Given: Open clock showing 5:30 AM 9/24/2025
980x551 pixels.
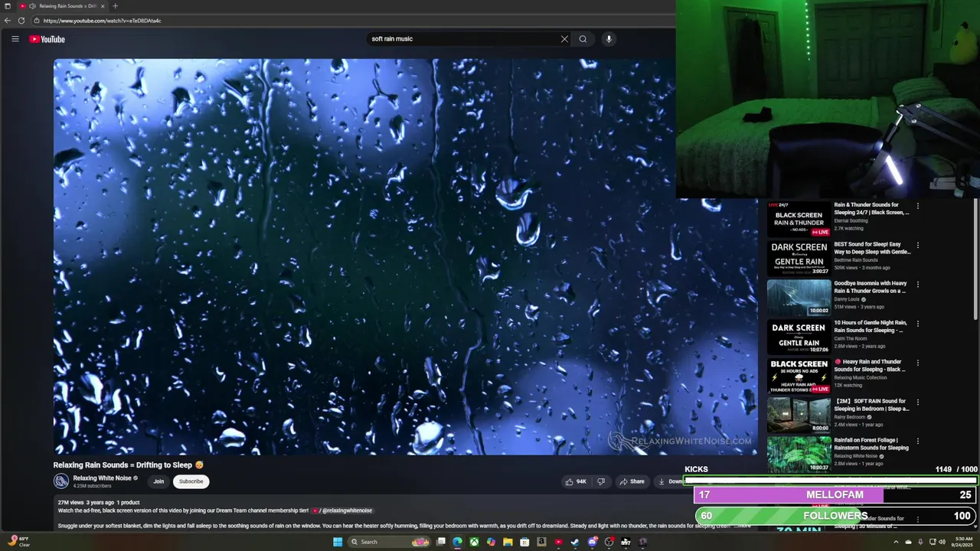Looking at the screenshot, I should 962,542.
